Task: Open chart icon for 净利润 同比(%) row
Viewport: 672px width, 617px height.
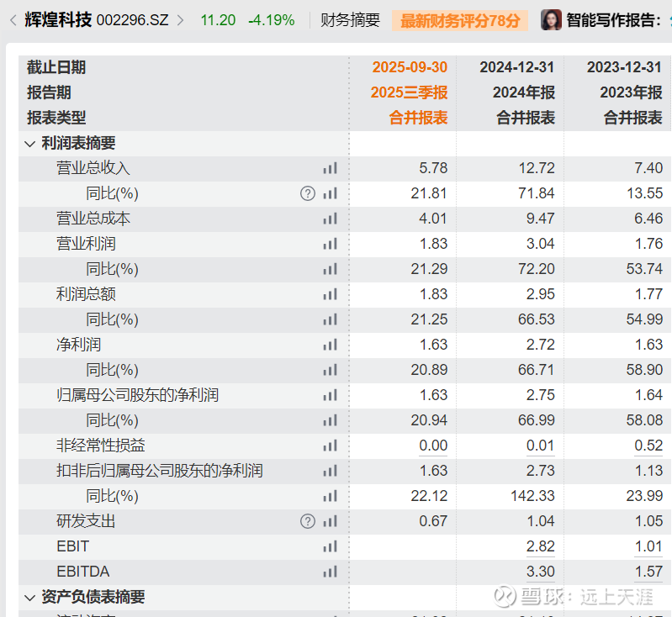Action: pos(330,370)
